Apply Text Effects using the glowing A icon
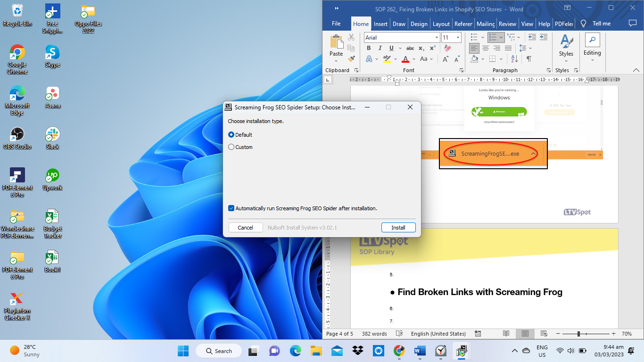Image resolution: width=644 pixels, height=362 pixels. (369, 59)
